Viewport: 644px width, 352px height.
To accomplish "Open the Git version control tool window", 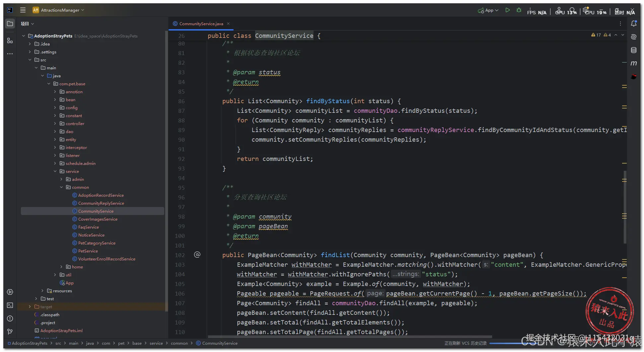I will [10, 331].
